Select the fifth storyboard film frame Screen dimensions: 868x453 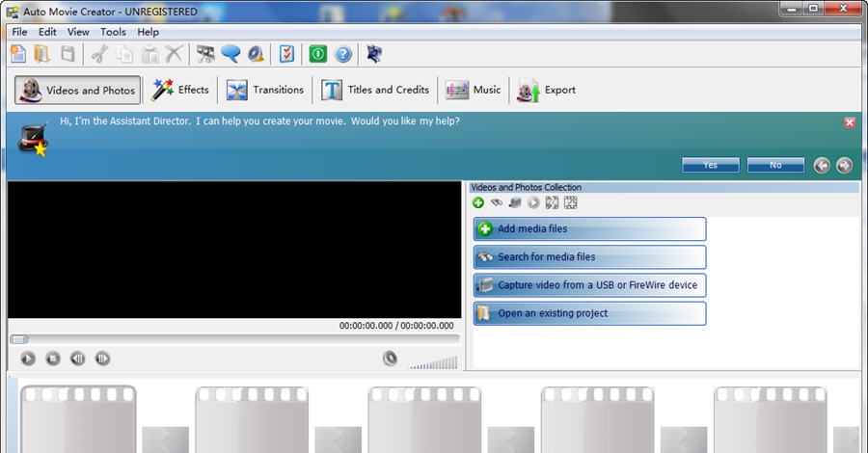click(x=770, y=419)
